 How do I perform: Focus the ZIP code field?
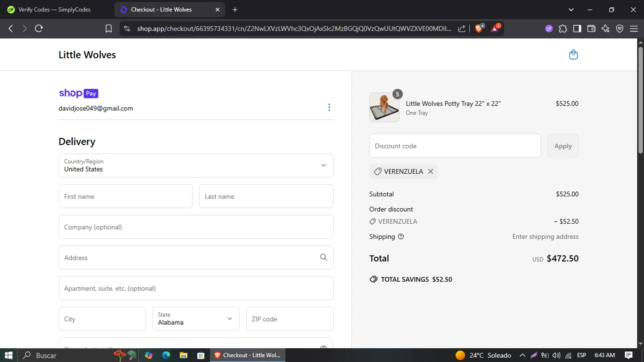[290, 319]
